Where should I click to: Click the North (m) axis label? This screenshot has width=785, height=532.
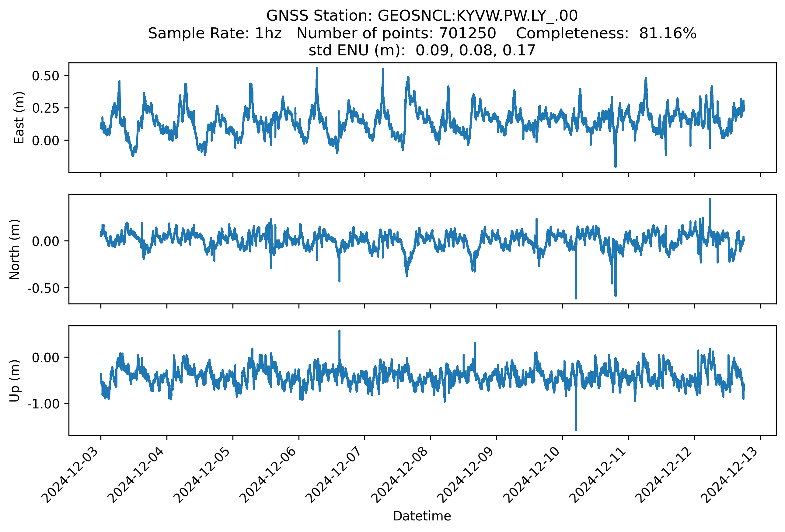(x=15, y=249)
